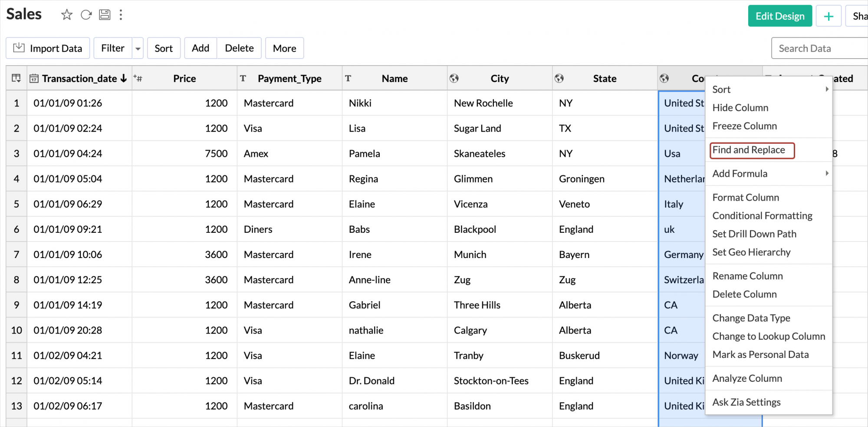
Task: Click the select-all table icon in header corner
Action: point(16,78)
